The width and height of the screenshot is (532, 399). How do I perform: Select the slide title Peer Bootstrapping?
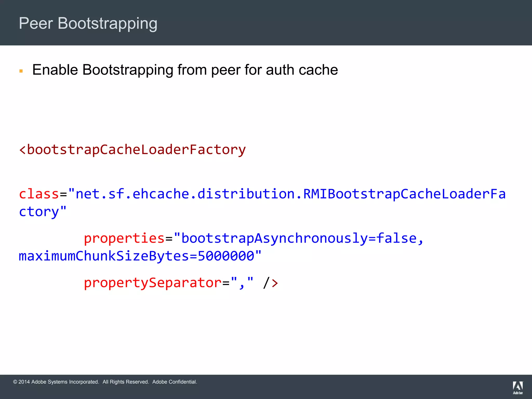pos(88,24)
